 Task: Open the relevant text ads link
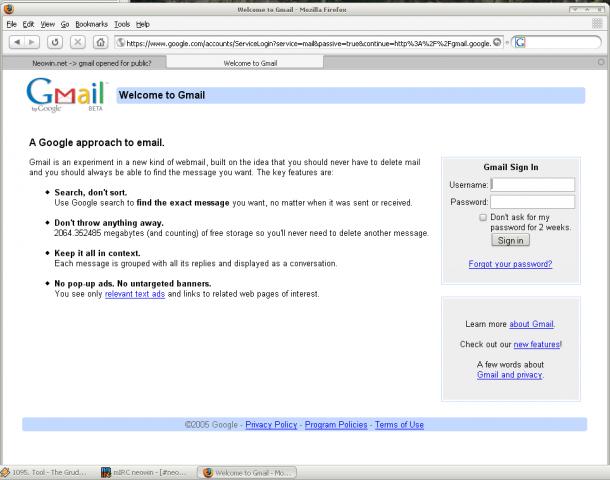coord(135,294)
